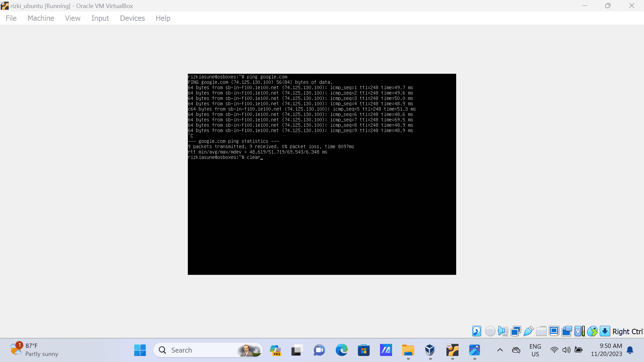Open the Wi-Fi network tray icon
The width and height of the screenshot is (644, 362).
pos(554,350)
